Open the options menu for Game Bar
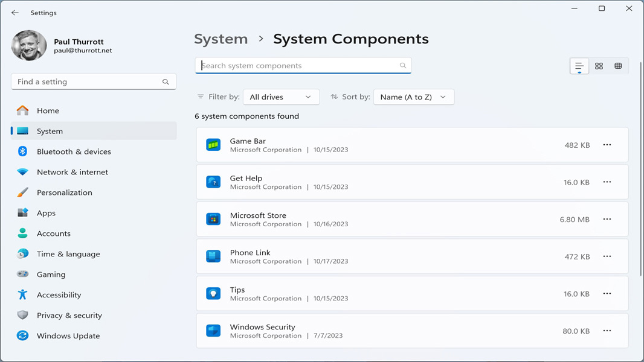Viewport: 644px width, 362px height. point(607,145)
